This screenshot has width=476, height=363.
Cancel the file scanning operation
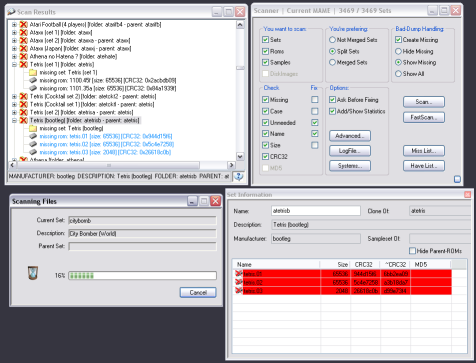click(x=198, y=292)
